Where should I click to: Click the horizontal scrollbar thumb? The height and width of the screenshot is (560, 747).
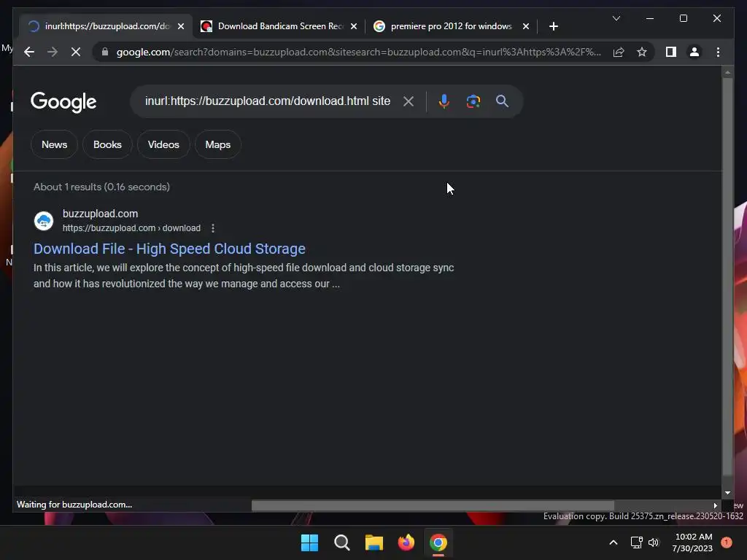(433, 505)
